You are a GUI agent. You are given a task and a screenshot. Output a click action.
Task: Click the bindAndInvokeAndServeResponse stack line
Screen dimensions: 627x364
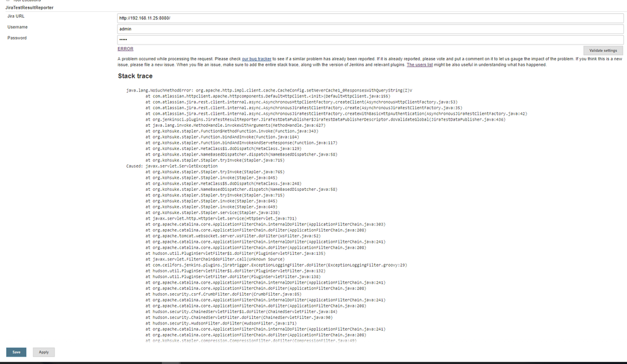pos(241,143)
